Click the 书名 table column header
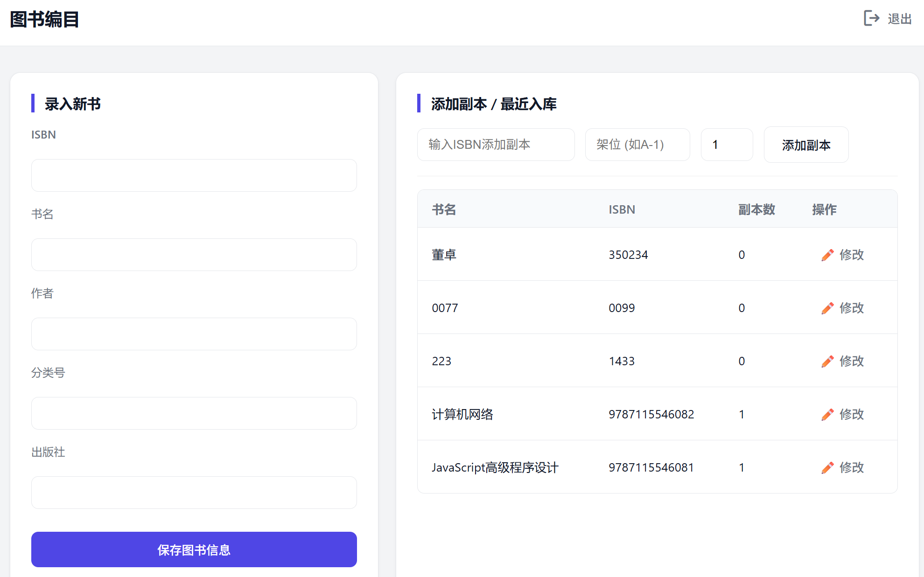924x577 pixels. (x=443, y=209)
